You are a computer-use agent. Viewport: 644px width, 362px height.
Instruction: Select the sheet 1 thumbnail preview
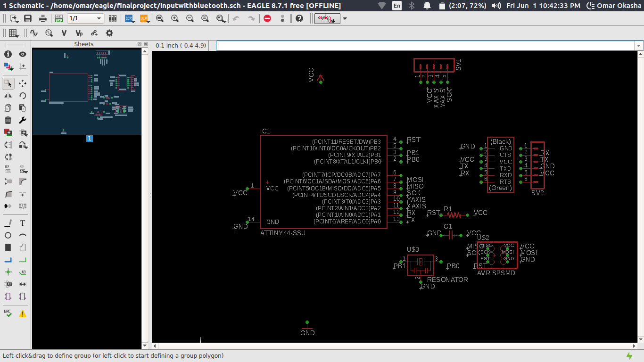click(x=87, y=91)
